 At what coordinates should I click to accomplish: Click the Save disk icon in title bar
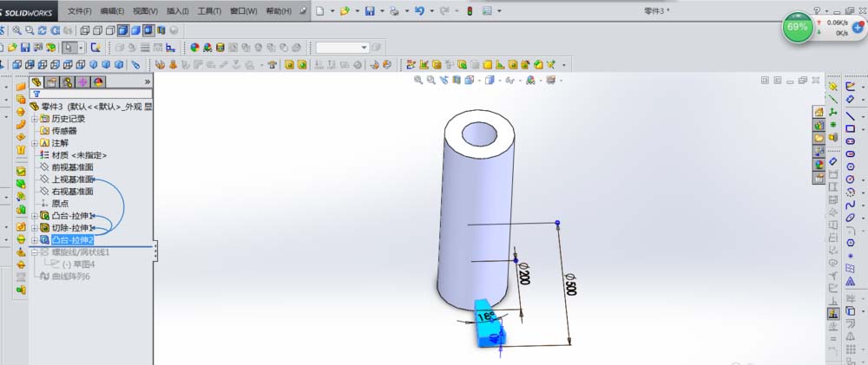coord(370,10)
